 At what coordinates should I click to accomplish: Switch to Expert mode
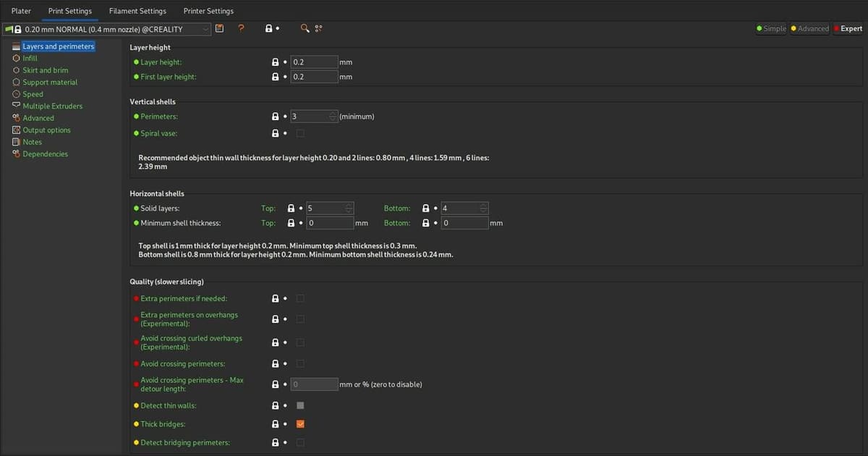point(848,29)
